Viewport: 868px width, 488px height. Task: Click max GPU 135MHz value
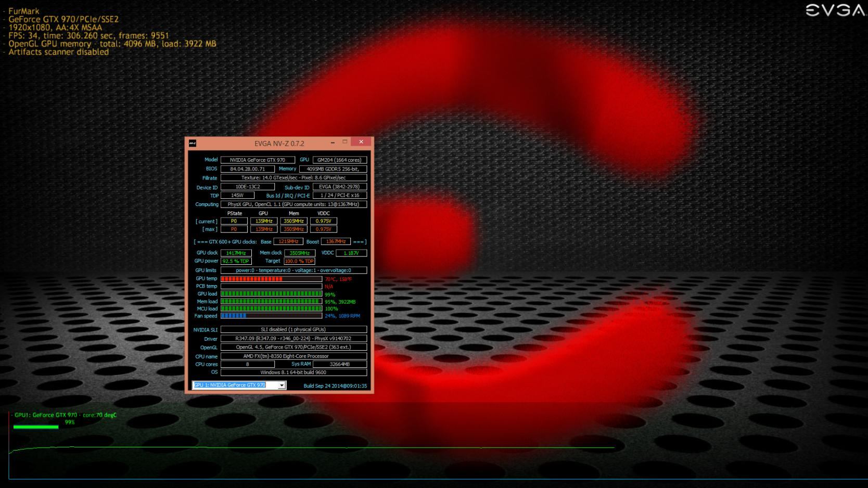point(264,229)
